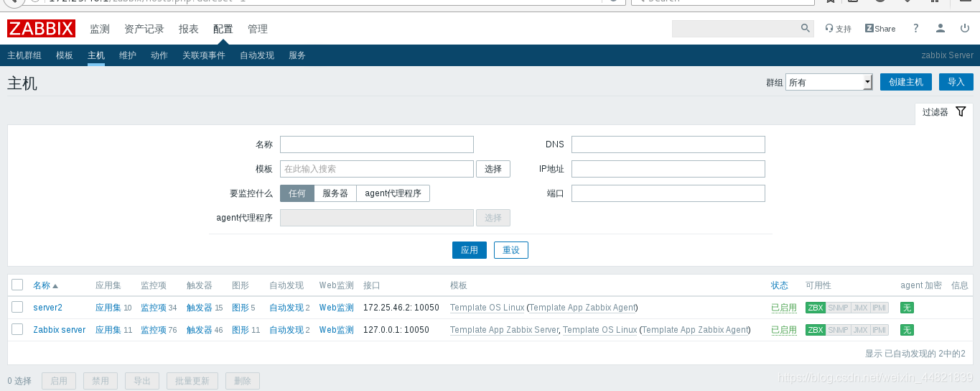Focus the 模板 search input

[x=377, y=169]
